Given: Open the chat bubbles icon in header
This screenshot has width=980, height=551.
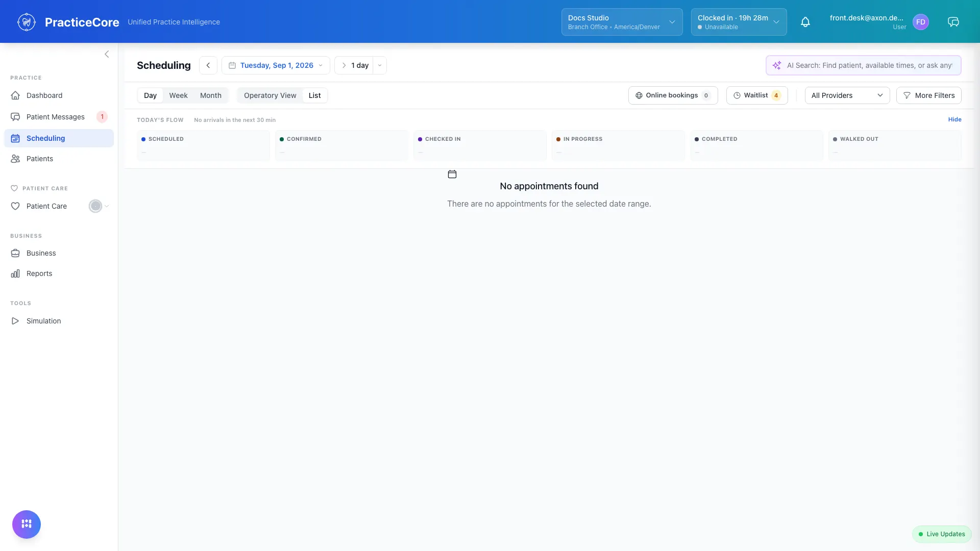Looking at the screenshot, I should point(953,22).
